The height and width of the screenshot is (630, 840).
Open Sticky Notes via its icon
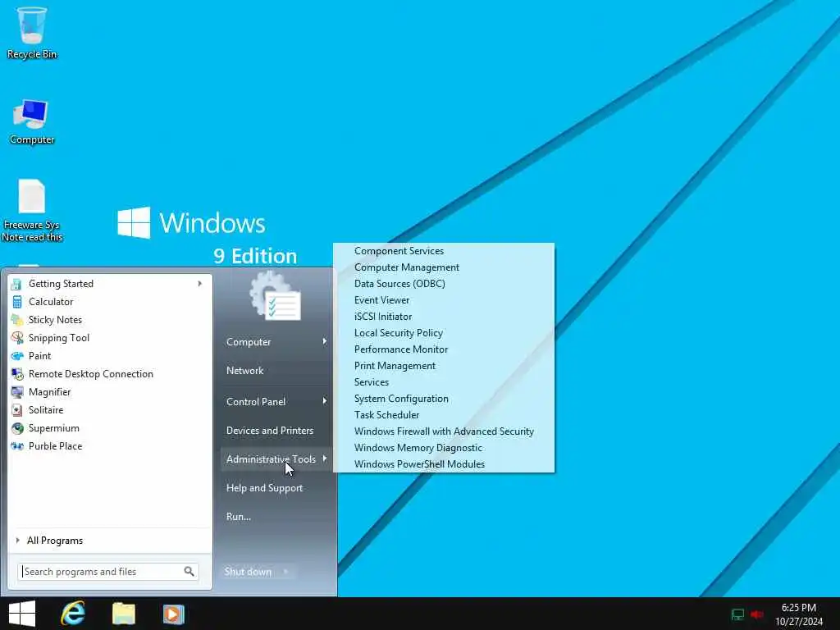(x=17, y=320)
